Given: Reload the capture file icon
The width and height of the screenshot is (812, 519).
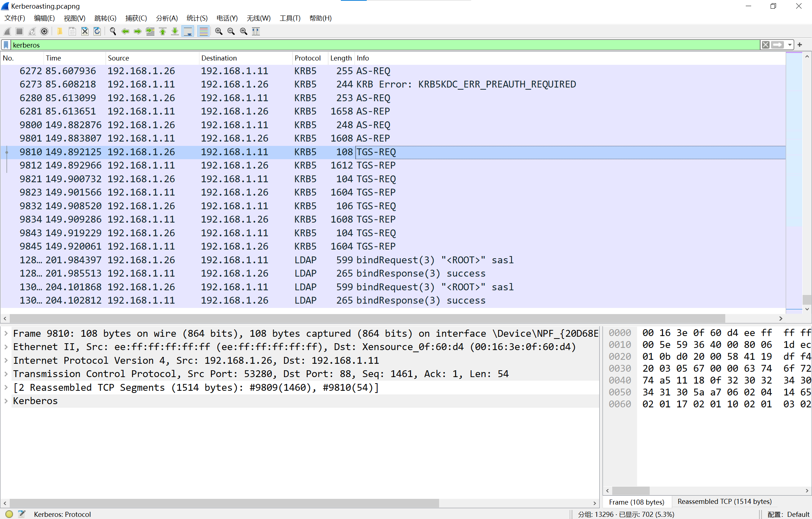Looking at the screenshot, I should coord(97,31).
